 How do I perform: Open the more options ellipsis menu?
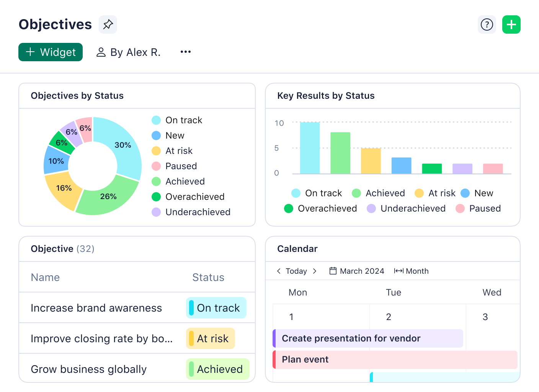click(x=185, y=52)
